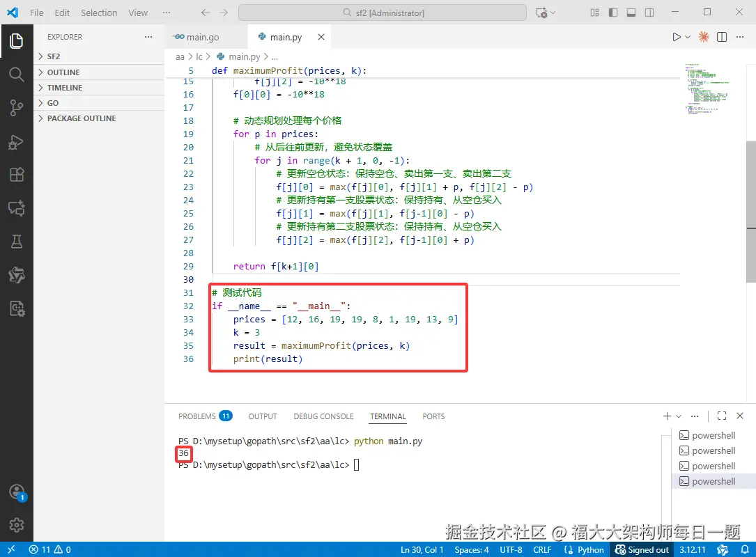Open the Accounts icon with badge

tap(17, 492)
